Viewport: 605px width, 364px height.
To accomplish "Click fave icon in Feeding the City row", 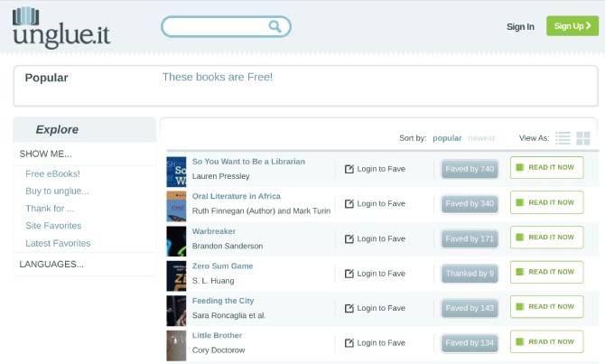I will [x=349, y=308].
